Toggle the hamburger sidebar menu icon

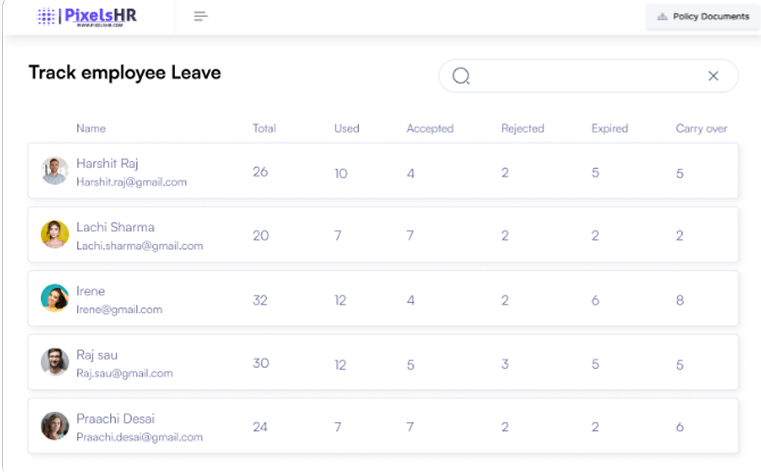[x=201, y=16]
